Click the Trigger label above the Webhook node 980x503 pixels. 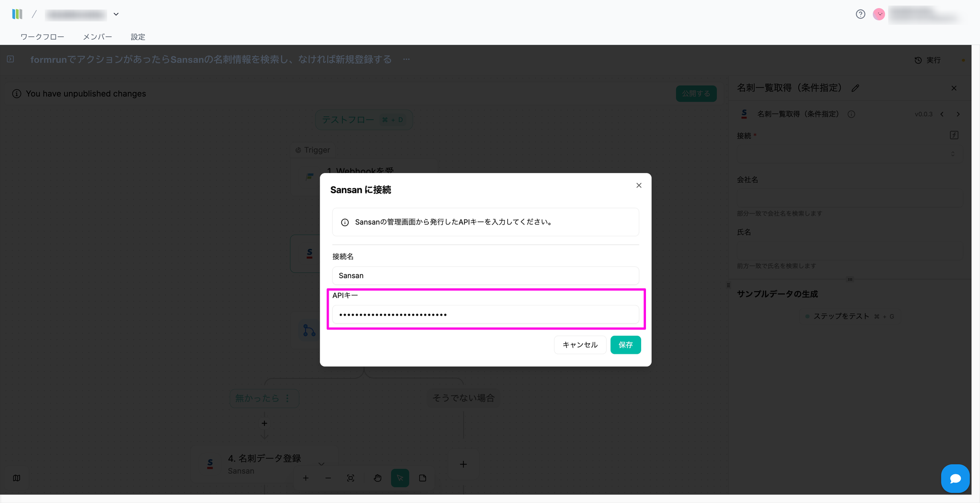click(x=313, y=150)
